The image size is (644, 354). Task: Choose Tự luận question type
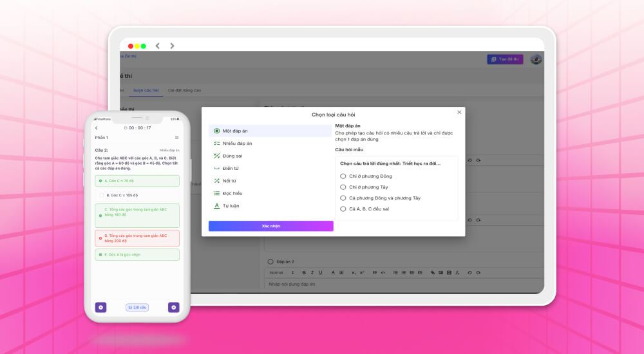click(231, 206)
